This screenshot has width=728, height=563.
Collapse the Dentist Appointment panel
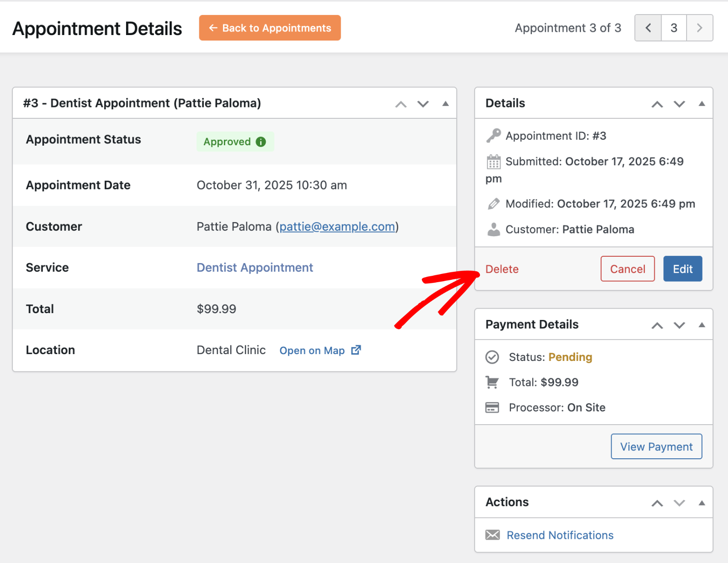point(445,103)
